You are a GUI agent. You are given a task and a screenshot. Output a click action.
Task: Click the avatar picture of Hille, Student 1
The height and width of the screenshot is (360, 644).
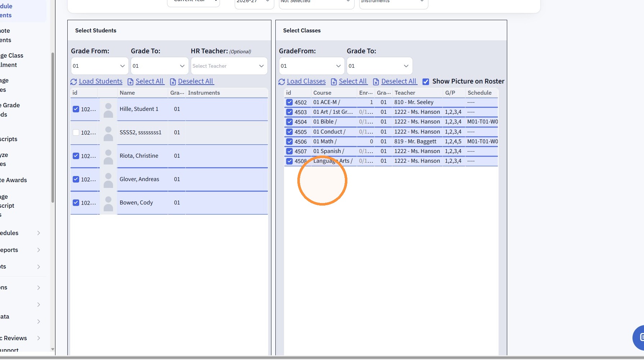pyautogui.click(x=108, y=109)
